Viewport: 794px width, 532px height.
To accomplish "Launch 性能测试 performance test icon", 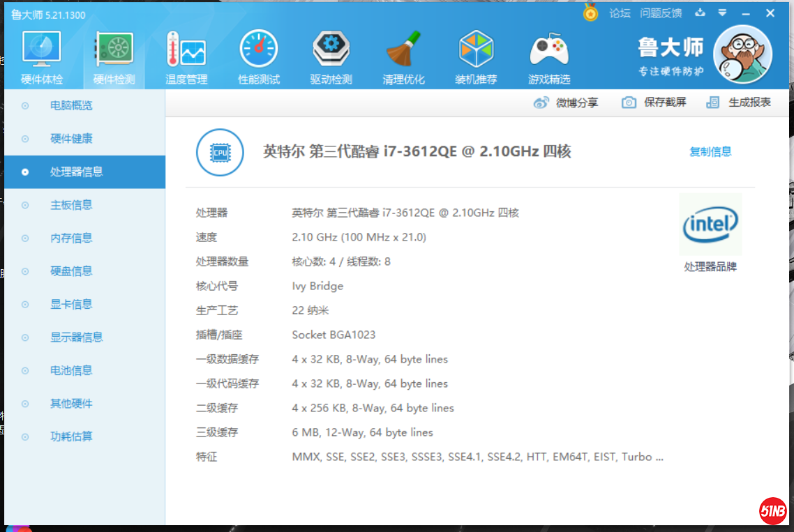I will 259,57.
